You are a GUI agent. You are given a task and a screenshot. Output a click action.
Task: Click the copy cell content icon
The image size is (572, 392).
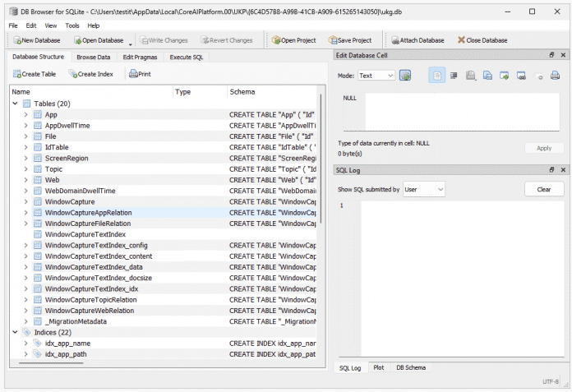[487, 76]
